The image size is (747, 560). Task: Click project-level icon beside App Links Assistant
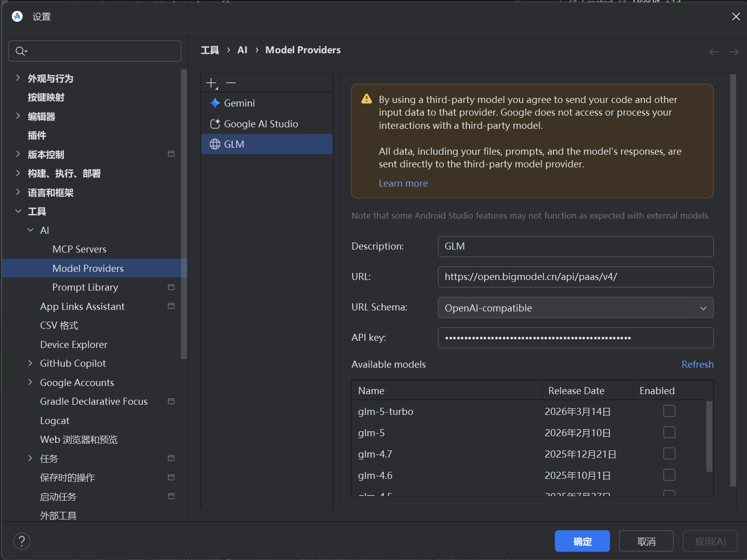tap(171, 306)
